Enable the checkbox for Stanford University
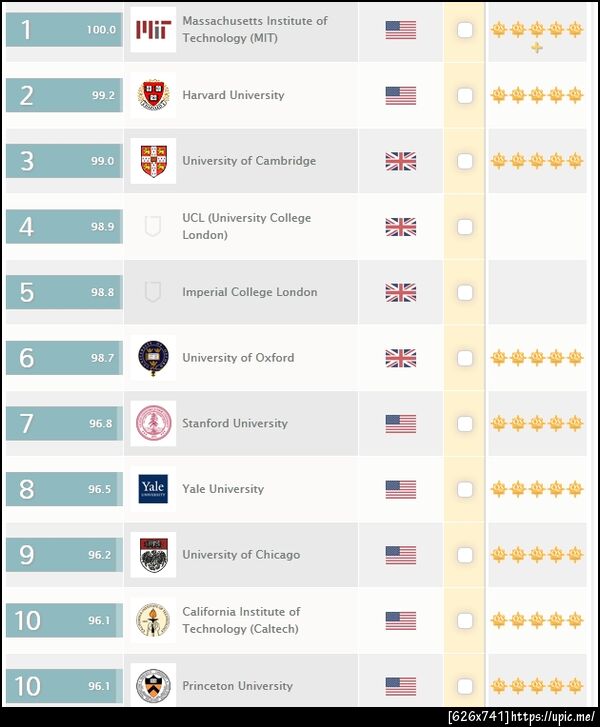 click(x=465, y=423)
